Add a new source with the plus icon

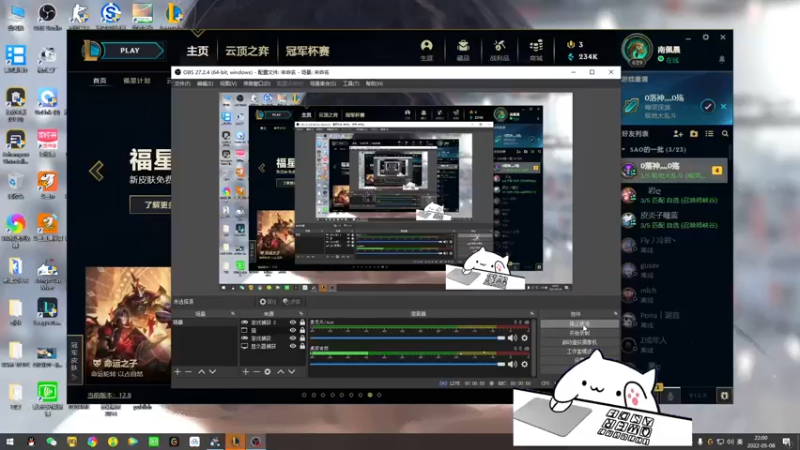[x=245, y=372]
